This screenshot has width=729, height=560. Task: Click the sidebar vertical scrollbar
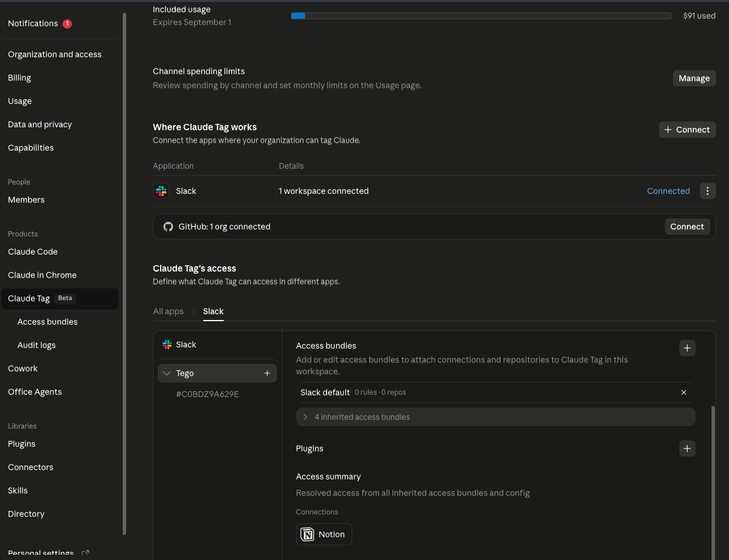[x=124, y=273]
